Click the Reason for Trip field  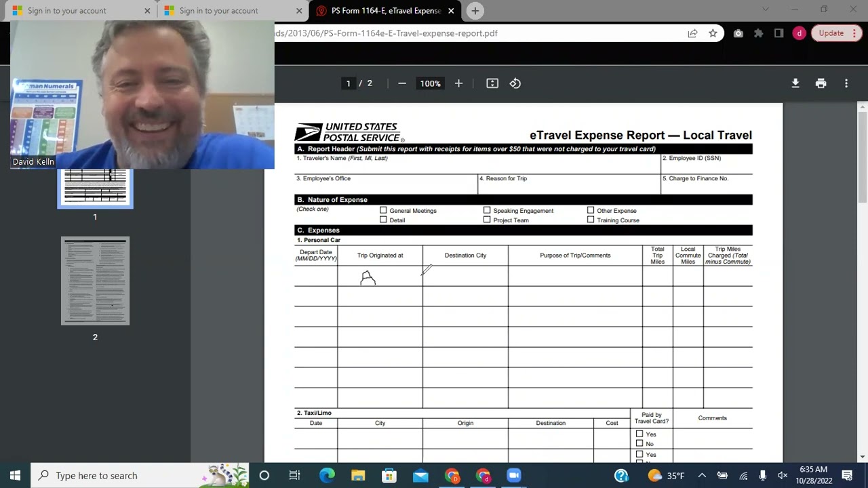pyautogui.click(x=569, y=184)
